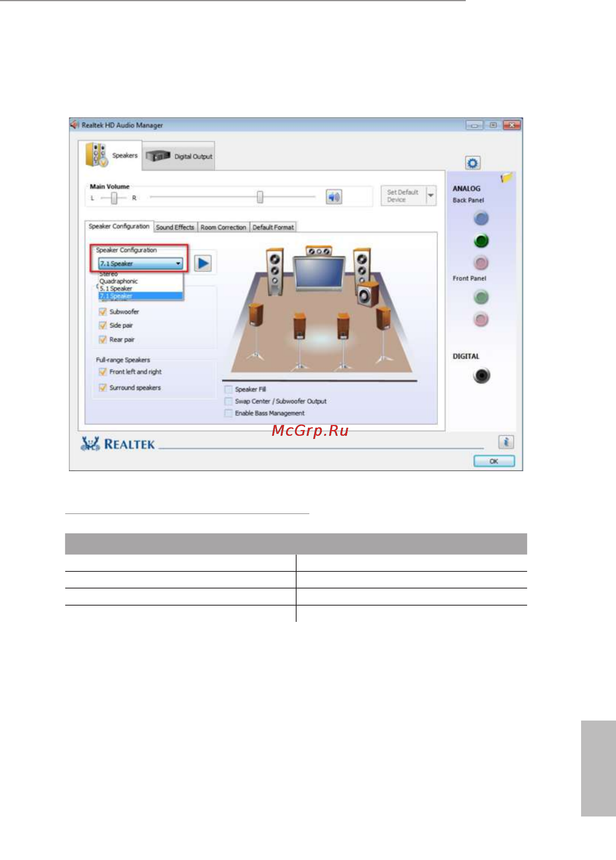Expand the Set Default Device arrow
The width and height of the screenshot is (616, 860).
(x=431, y=195)
